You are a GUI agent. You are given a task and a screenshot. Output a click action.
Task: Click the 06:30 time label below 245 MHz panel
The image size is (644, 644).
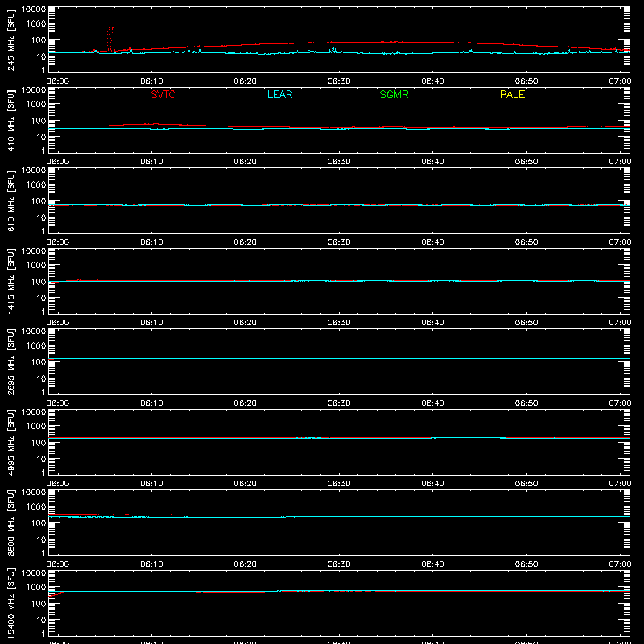pyautogui.click(x=339, y=81)
